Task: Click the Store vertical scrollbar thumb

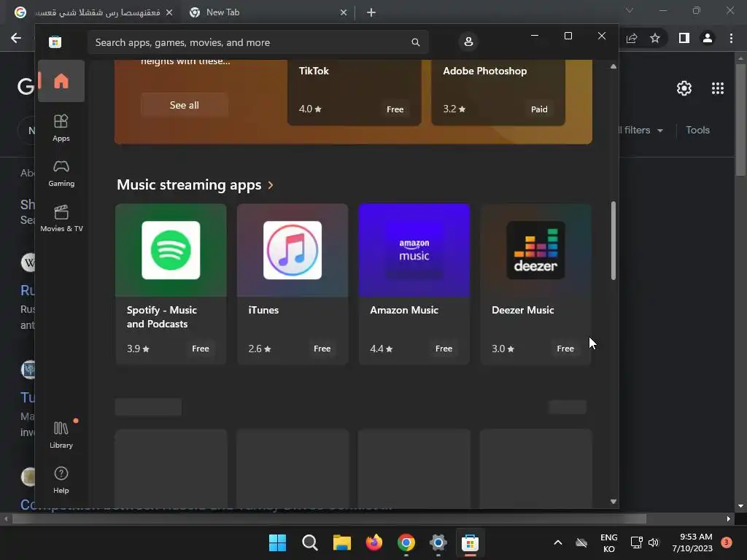Action: pyautogui.click(x=613, y=241)
